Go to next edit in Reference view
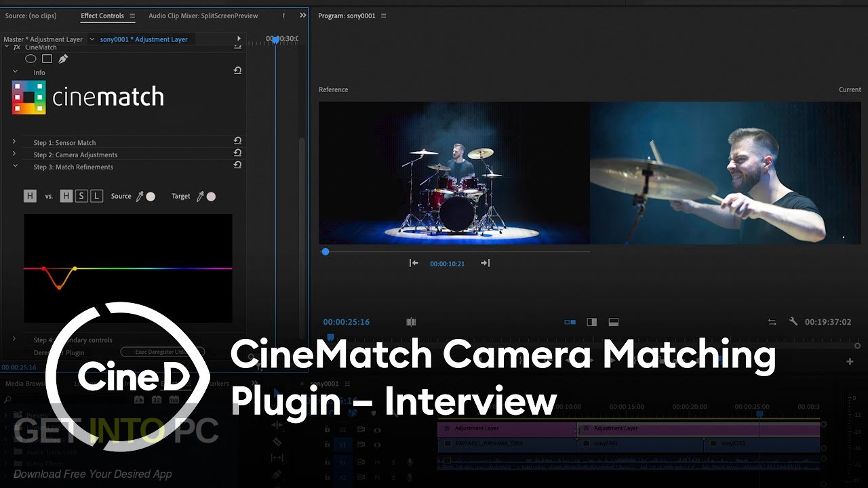 pyautogui.click(x=485, y=263)
